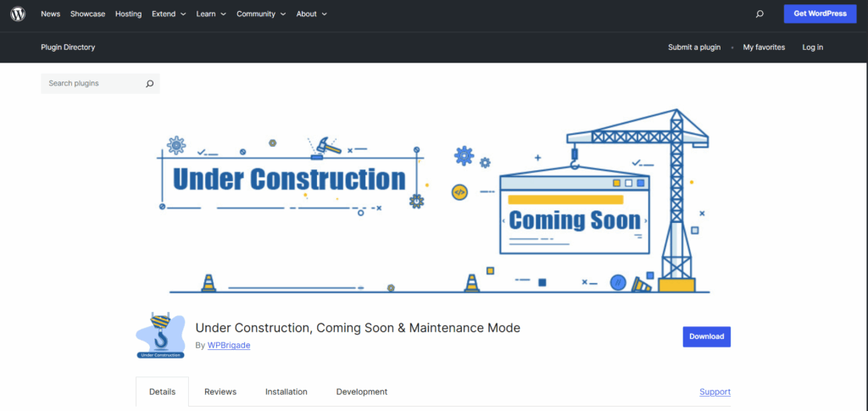Switch to the Development tab

(361, 392)
